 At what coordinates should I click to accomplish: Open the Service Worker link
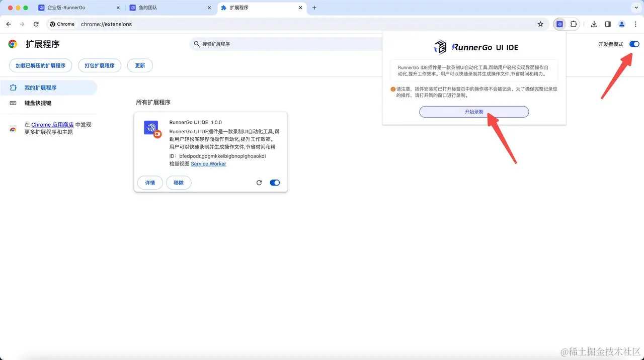208,164
